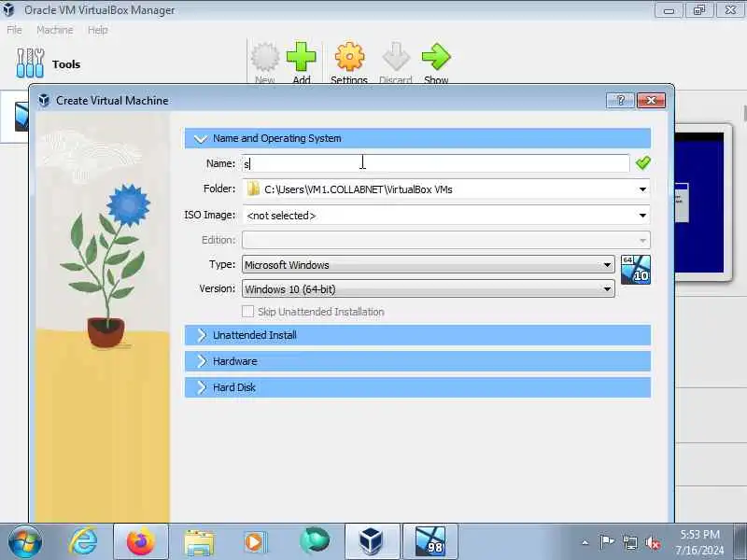Click the New machine toolbar icon
This screenshot has width=747, height=560.
point(265,62)
